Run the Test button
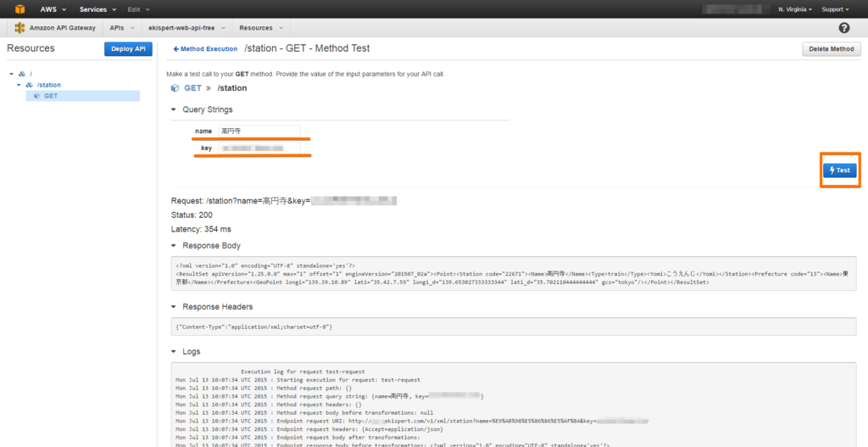This screenshot has height=447, width=868. click(840, 170)
